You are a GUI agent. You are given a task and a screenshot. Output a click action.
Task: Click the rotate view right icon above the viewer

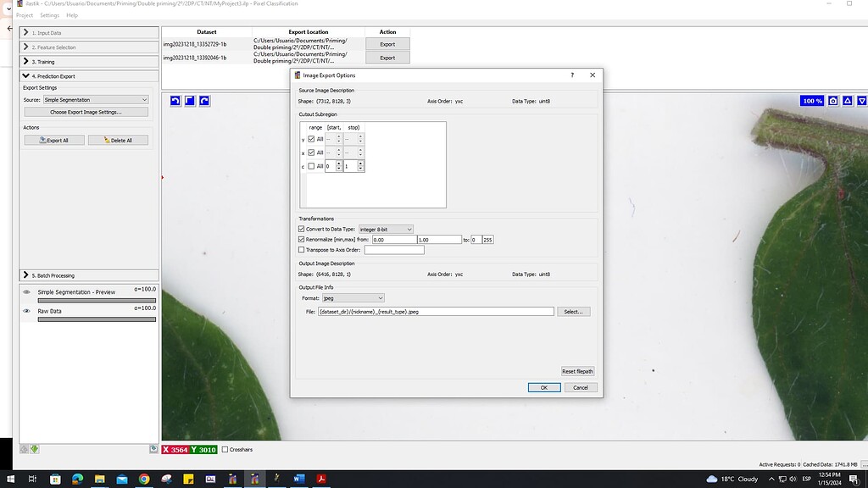tap(204, 100)
